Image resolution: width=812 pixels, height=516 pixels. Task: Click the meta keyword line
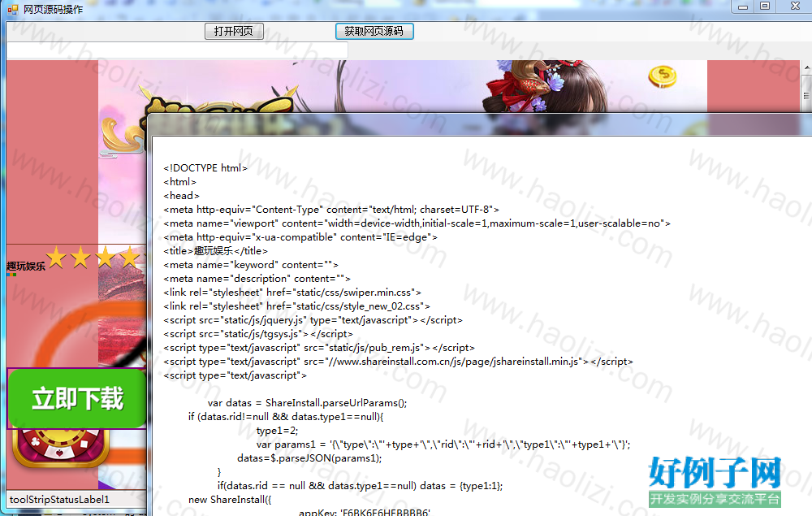coord(251,265)
